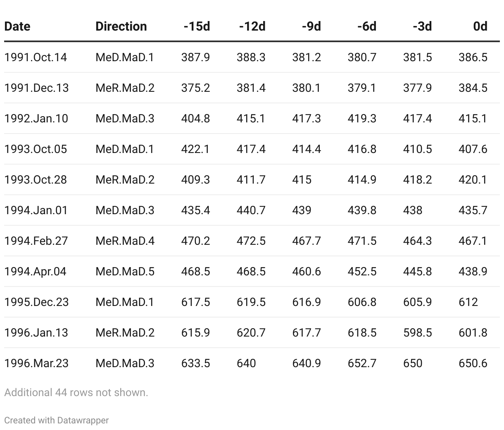Click the 0d column header
Screen dimensions: 504x430
480,26
